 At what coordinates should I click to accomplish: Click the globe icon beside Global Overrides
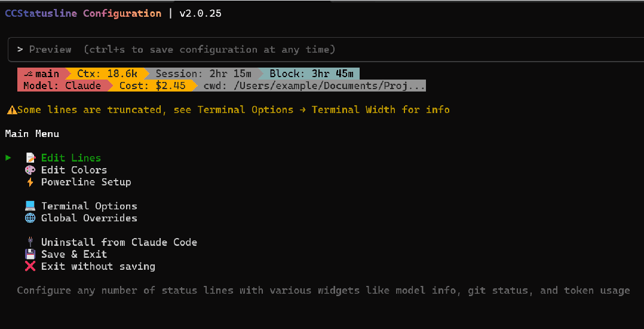click(30, 218)
